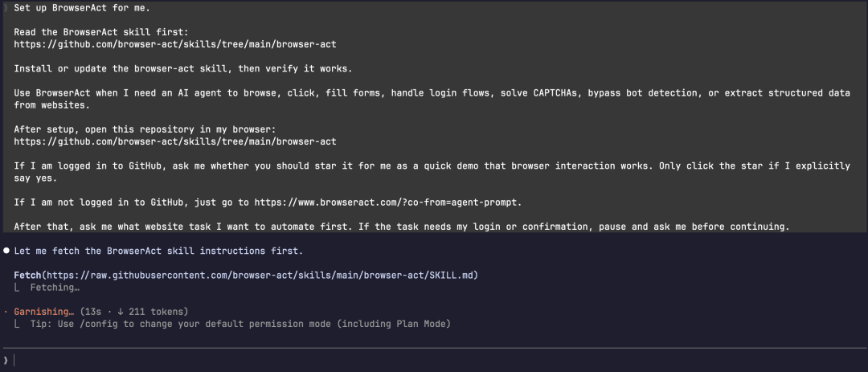Click "/config" in the tip line
The image size is (868, 372).
click(x=99, y=323)
